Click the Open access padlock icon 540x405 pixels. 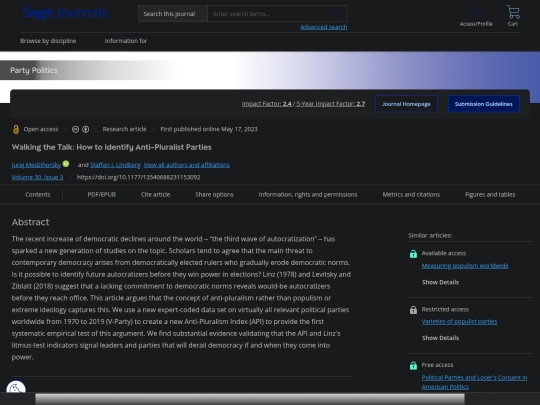point(16,129)
